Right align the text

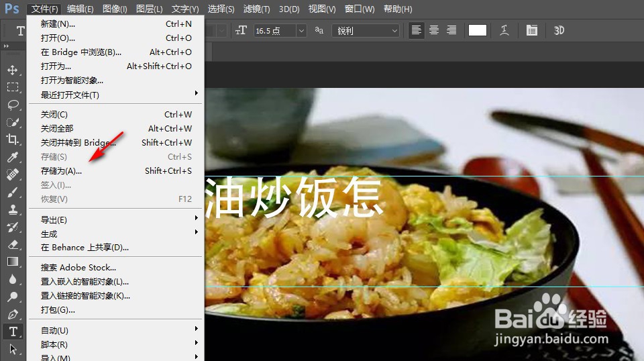[451, 30]
